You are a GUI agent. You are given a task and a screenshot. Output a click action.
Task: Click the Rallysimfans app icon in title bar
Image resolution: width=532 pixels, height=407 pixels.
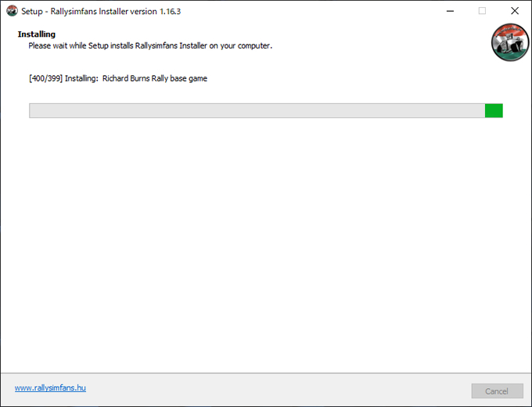(12, 11)
